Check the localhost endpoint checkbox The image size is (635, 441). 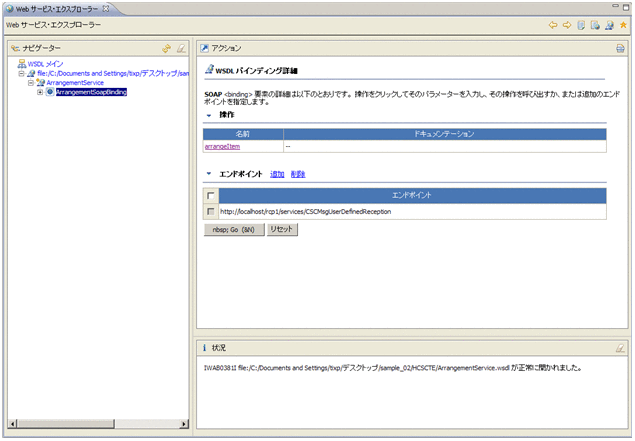pyautogui.click(x=209, y=212)
